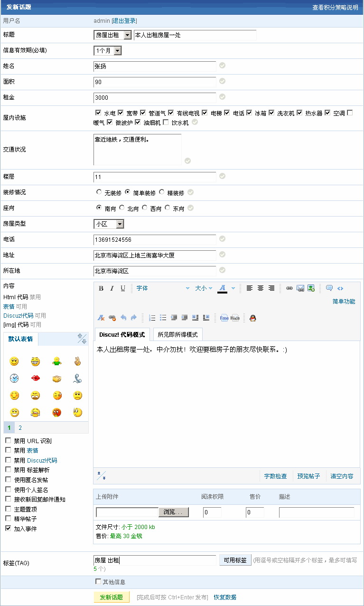Insert image icon in toolbar

(x=311, y=288)
